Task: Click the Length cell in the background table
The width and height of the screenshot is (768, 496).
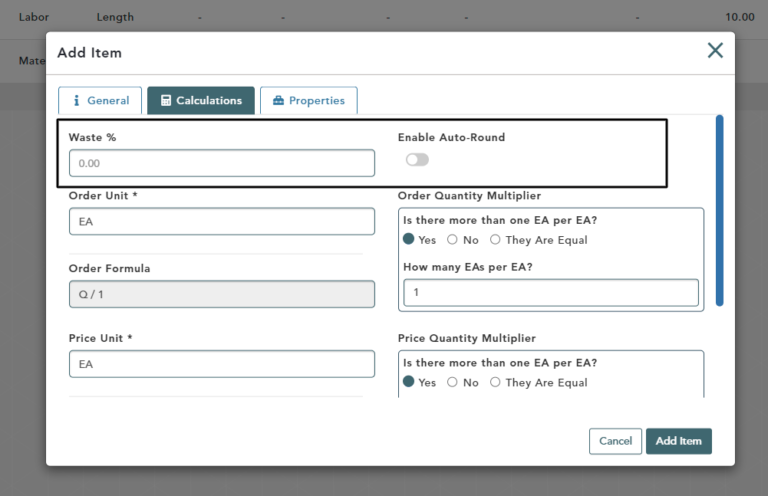Action: point(115,17)
